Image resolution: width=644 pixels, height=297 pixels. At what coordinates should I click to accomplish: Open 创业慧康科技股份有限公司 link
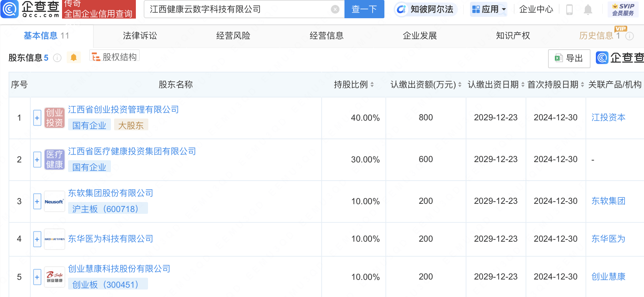pyautogui.click(x=119, y=269)
